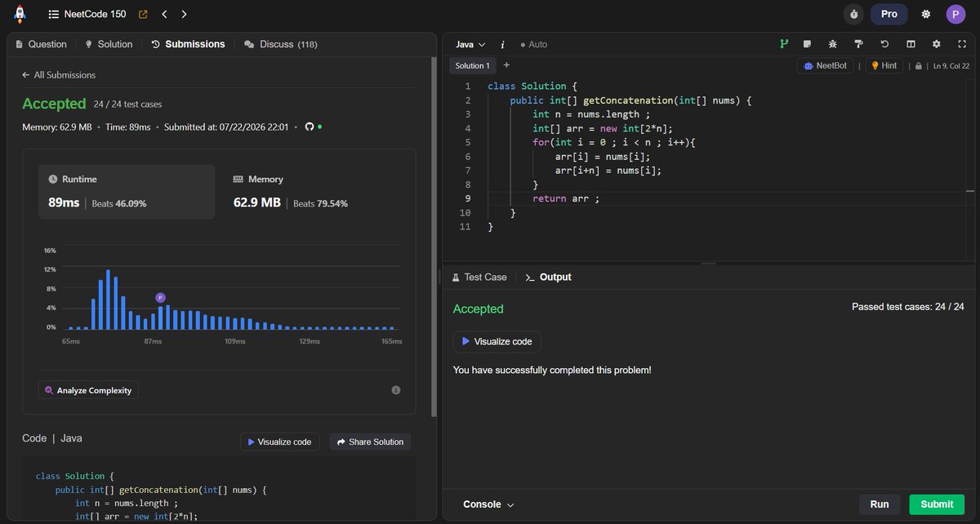This screenshot has width=980, height=524.
Task: Click line number 9 in the gutter
Action: tap(468, 198)
